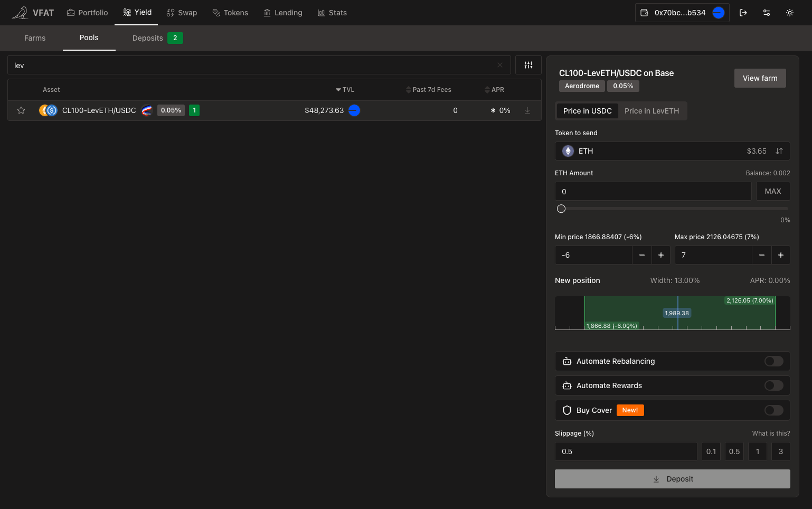
Task: Click the Deposits count badge 2
Action: point(175,38)
